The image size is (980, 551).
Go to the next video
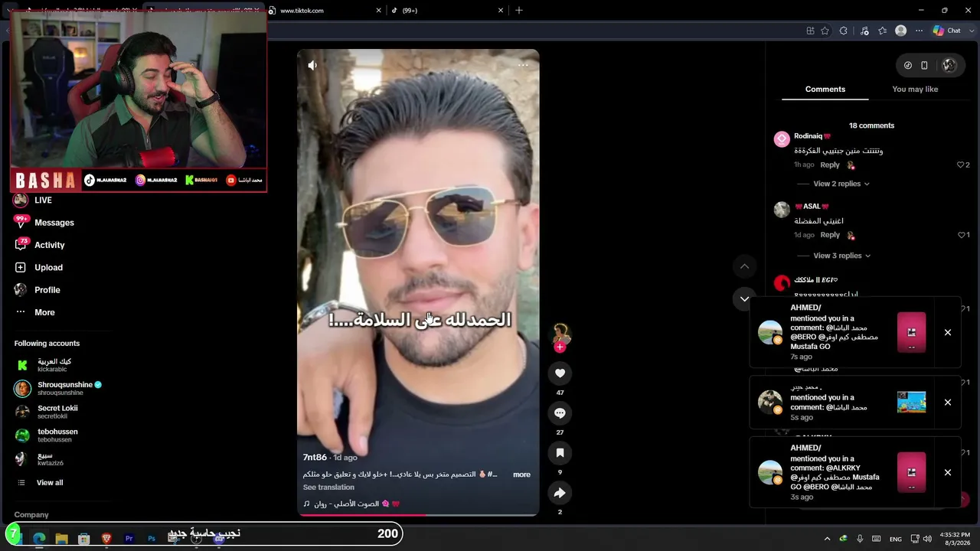coord(744,298)
